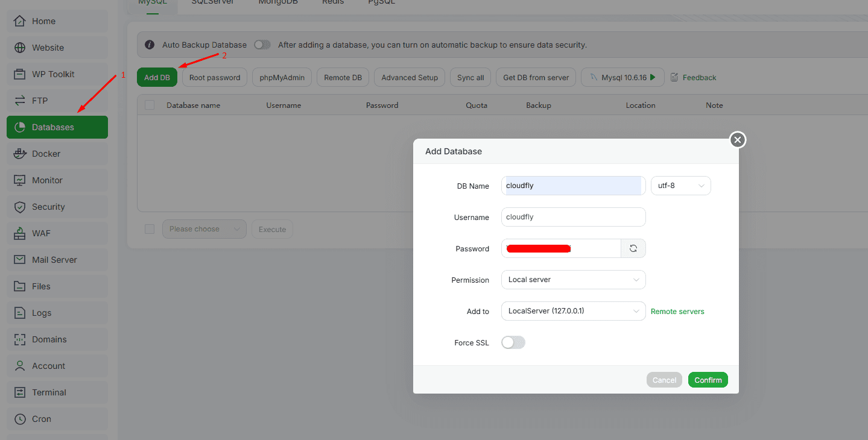This screenshot has height=440, width=868.
Task: Check the select-all checkbox in table header
Action: coord(150,105)
